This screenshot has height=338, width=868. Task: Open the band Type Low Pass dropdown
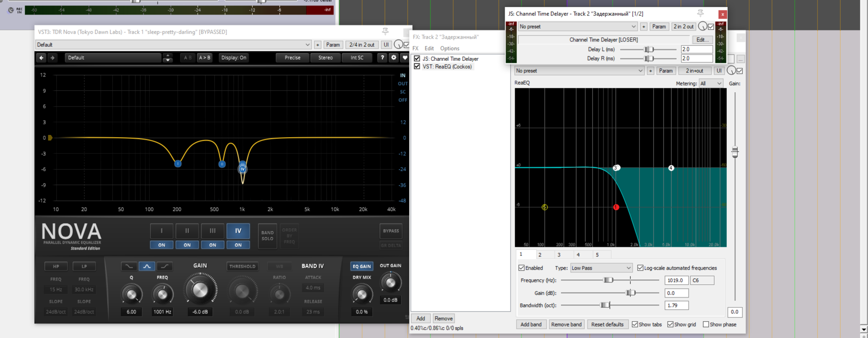[601, 268]
